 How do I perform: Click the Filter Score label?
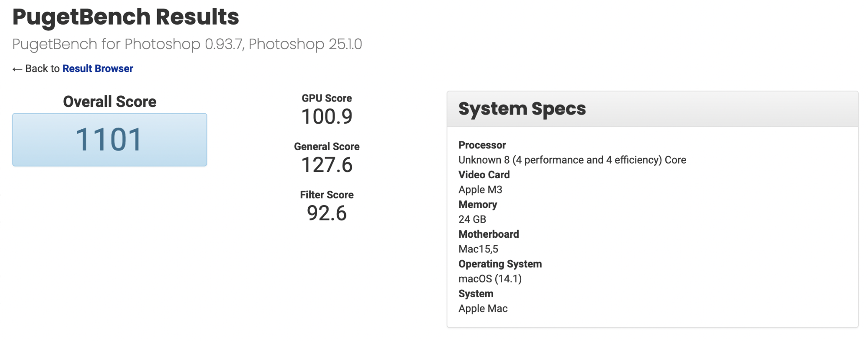pos(327,195)
